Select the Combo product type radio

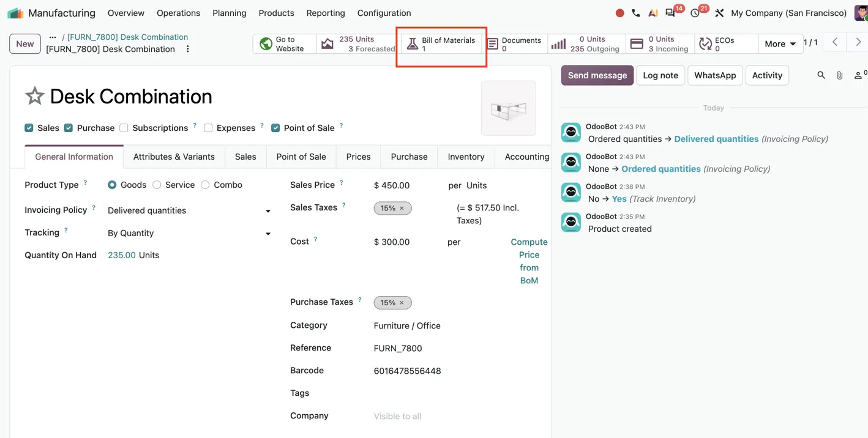[x=205, y=185]
